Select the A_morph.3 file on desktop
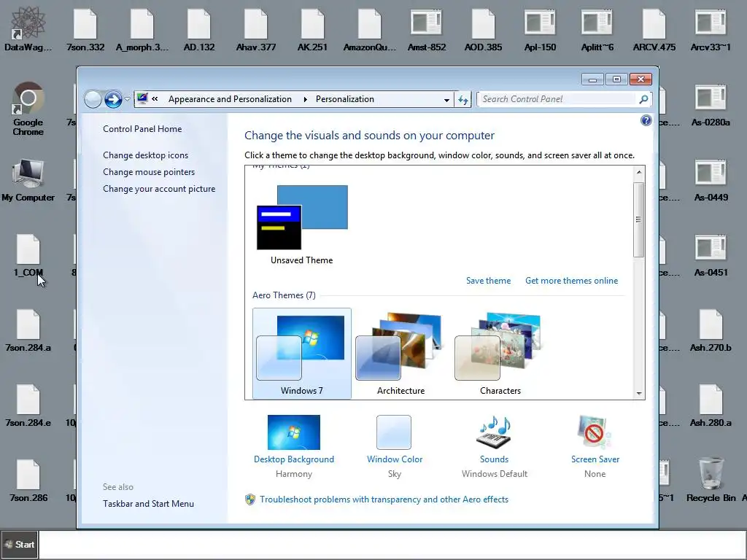The width and height of the screenshot is (747, 560). pyautogui.click(x=142, y=28)
